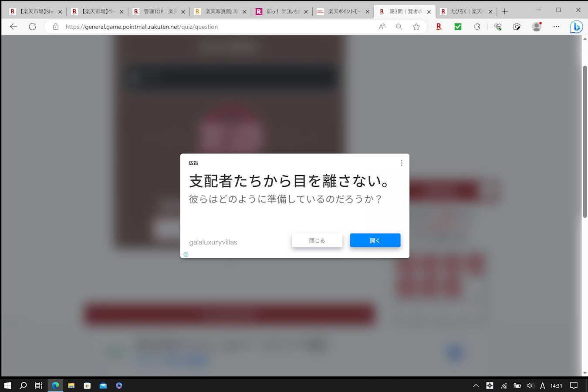
Task: Go back to the previous page
Action: point(14,27)
